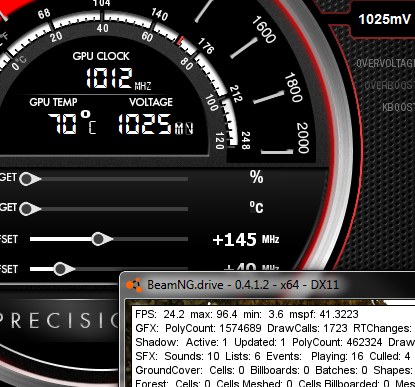Toggle the KBOOST option
This screenshot has height=387, width=415.
[x=398, y=107]
